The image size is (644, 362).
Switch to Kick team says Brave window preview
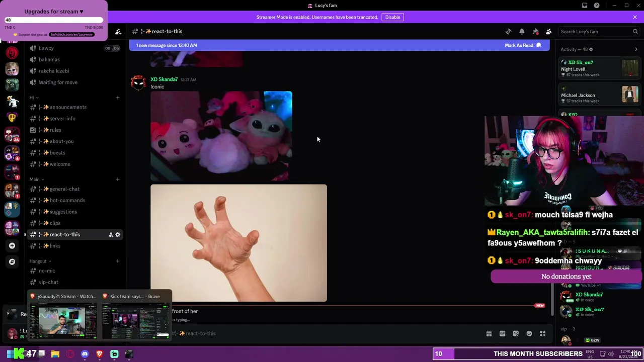(135, 316)
